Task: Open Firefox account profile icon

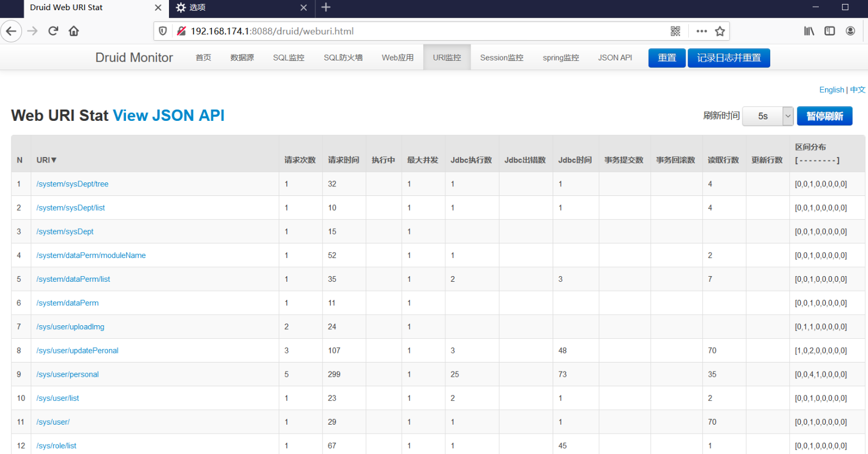Action: 850,31
